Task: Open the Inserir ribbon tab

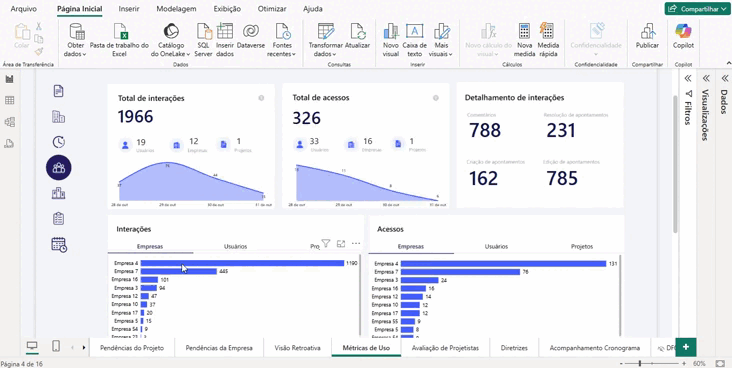Action: point(128,9)
